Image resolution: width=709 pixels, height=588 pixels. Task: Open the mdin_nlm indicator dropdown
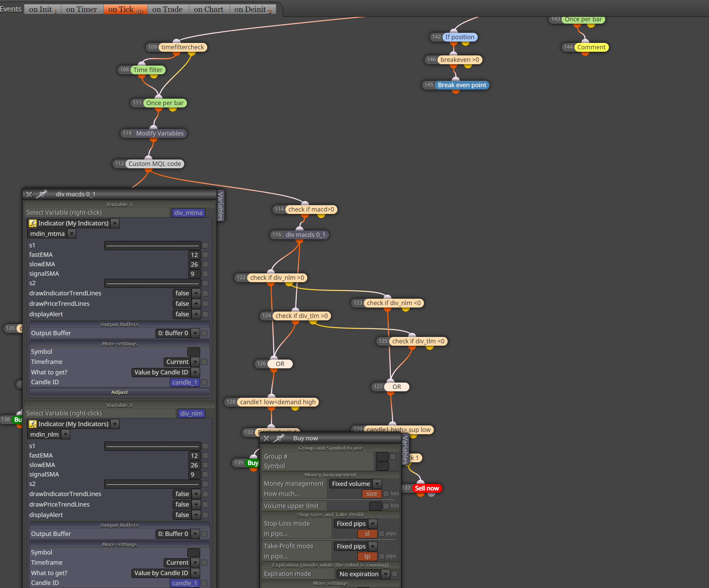pyautogui.click(x=66, y=435)
